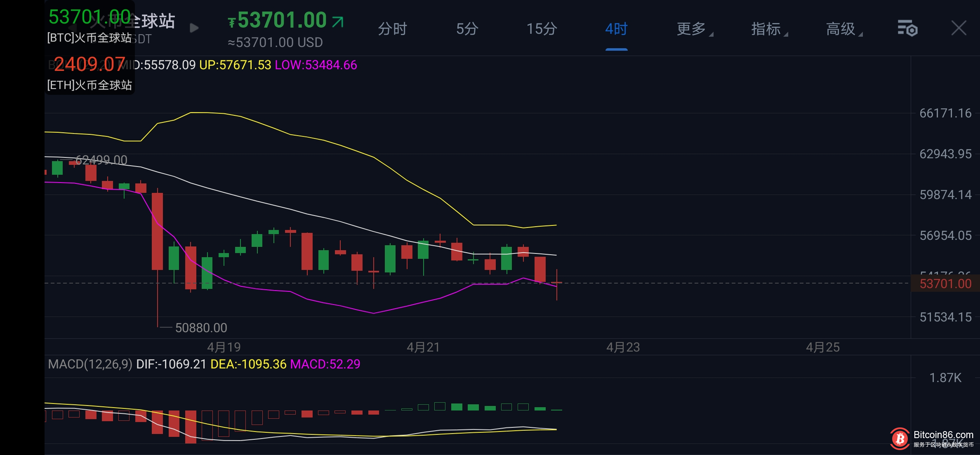Tap the BTC floating price ticker
Image resolution: width=980 pixels, height=455 pixels.
click(x=90, y=26)
